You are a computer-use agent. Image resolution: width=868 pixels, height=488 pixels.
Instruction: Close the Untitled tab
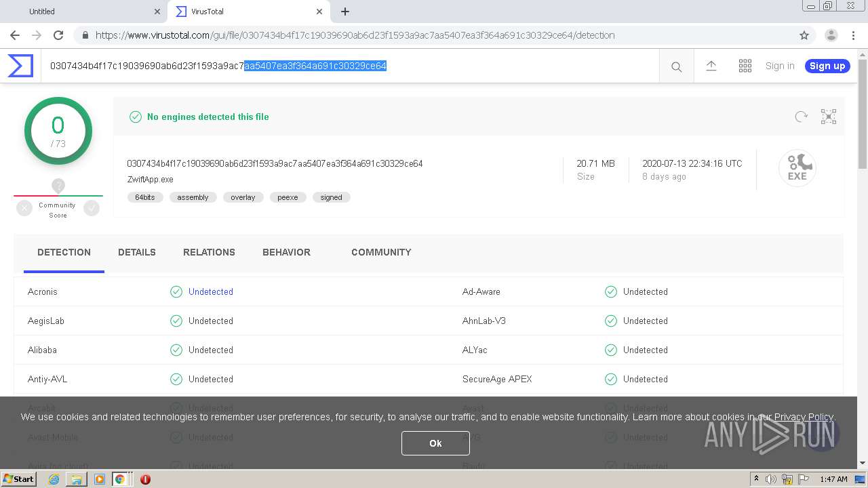(x=157, y=12)
